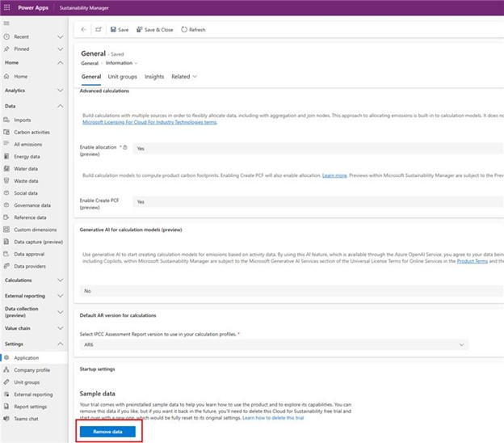
Task: Click the Company profile icon
Action: point(6,370)
